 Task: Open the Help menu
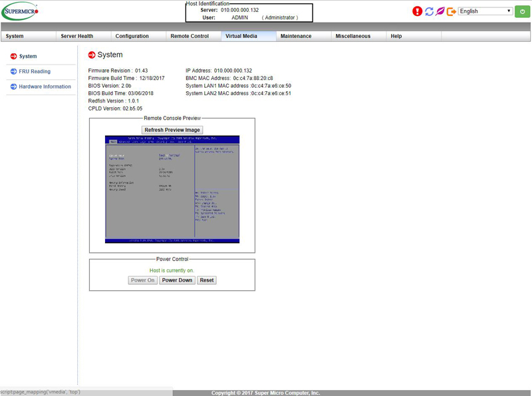coord(413,36)
